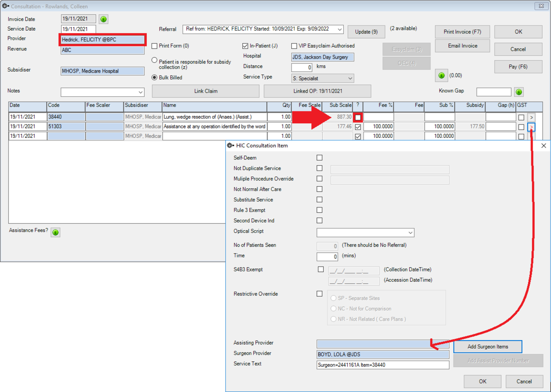Viewport: 551px width, 392px height.
Task: Enable Rule 3 Exempt checkbox
Action: click(x=319, y=210)
